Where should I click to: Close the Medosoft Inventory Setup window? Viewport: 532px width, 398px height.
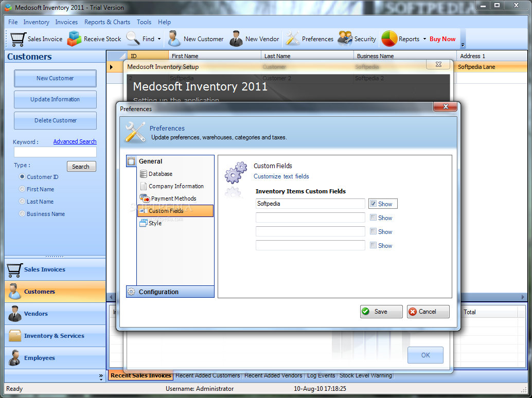(438, 64)
